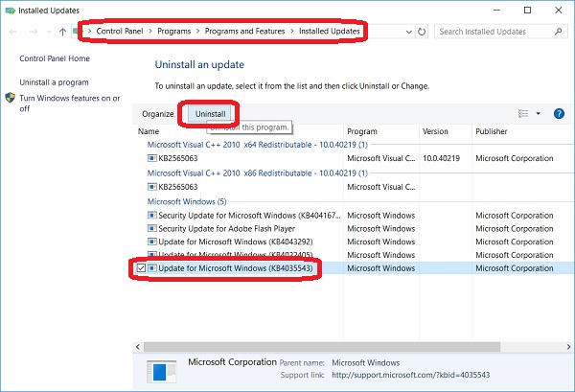The width and height of the screenshot is (575, 392).
Task: Change the view layout icon
Action: pos(523,114)
